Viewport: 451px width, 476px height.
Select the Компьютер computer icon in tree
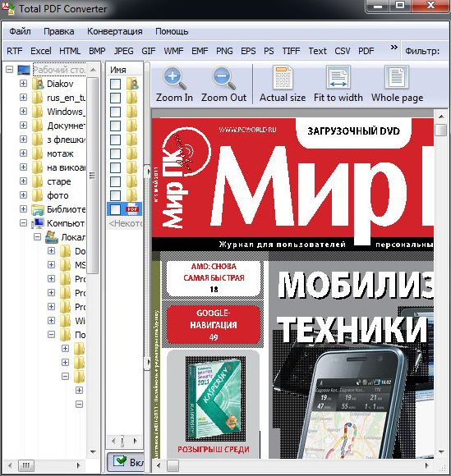tap(38, 223)
